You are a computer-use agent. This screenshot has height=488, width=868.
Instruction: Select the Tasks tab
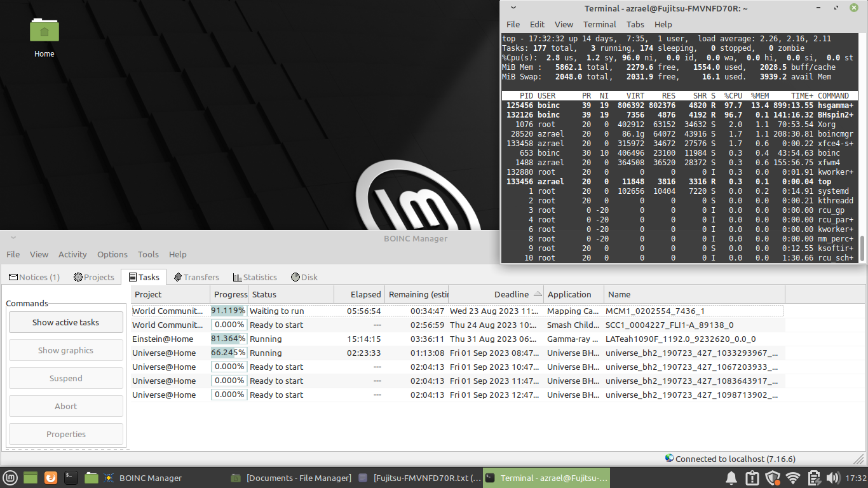click(144, 277)
